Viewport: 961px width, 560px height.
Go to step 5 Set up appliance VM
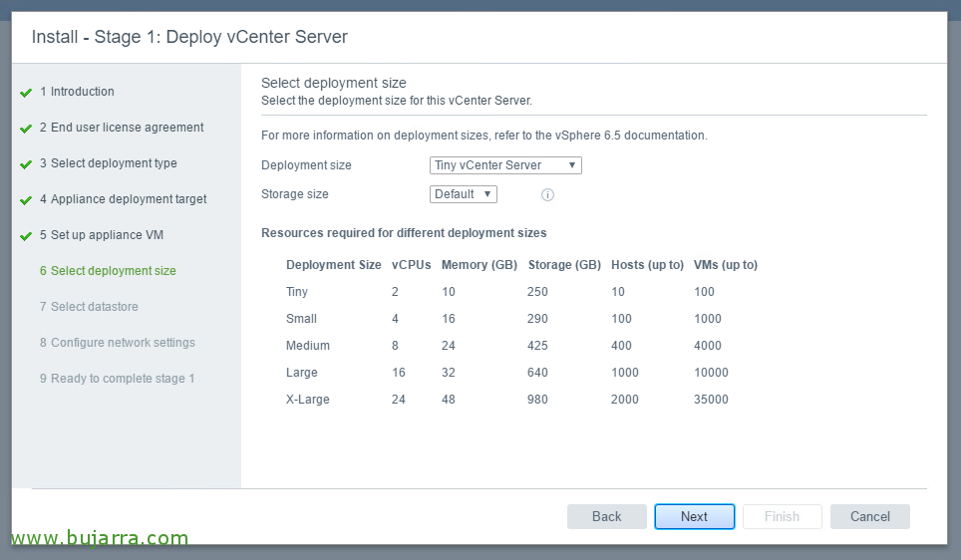click(x=102, y=234)
